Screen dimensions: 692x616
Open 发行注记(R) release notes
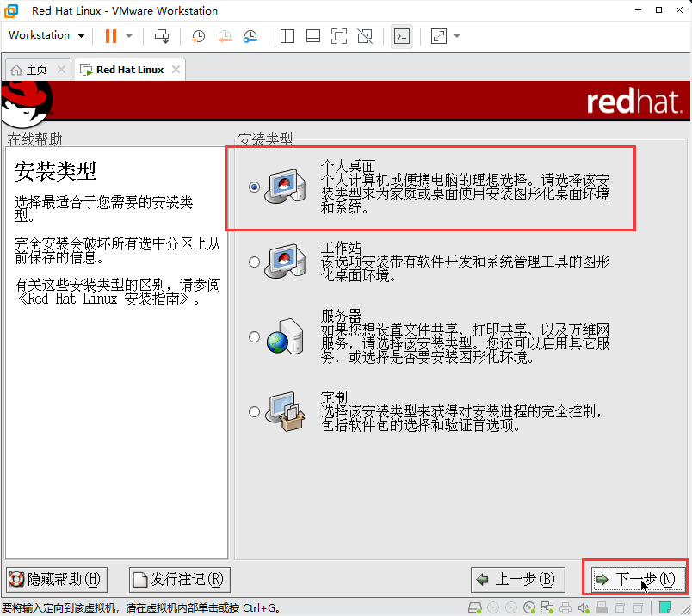180,579
